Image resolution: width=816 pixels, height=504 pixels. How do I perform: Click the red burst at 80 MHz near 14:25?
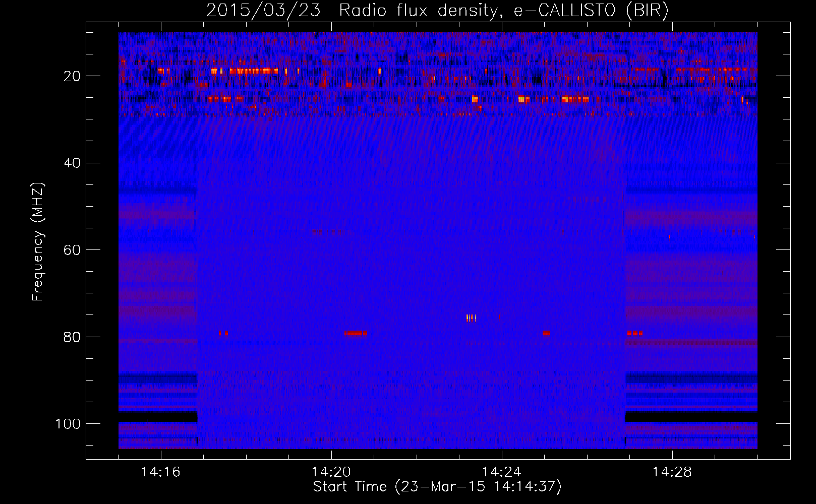pos(546,333)
